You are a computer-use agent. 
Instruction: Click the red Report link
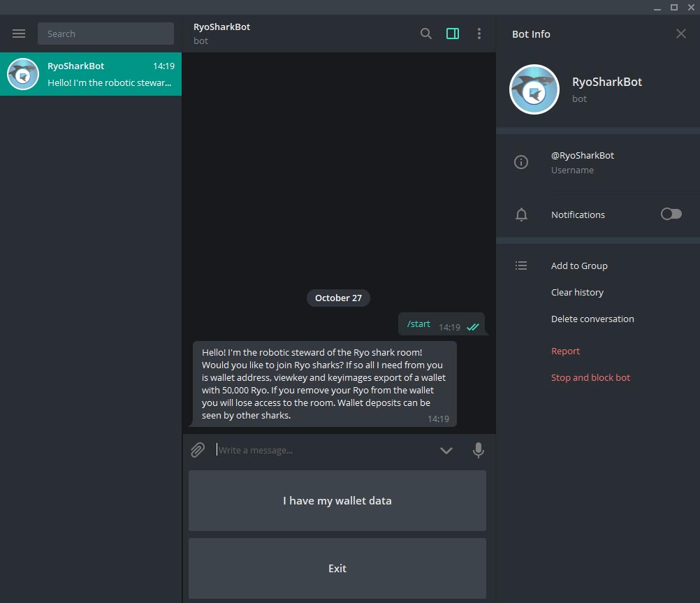[565, 351]
